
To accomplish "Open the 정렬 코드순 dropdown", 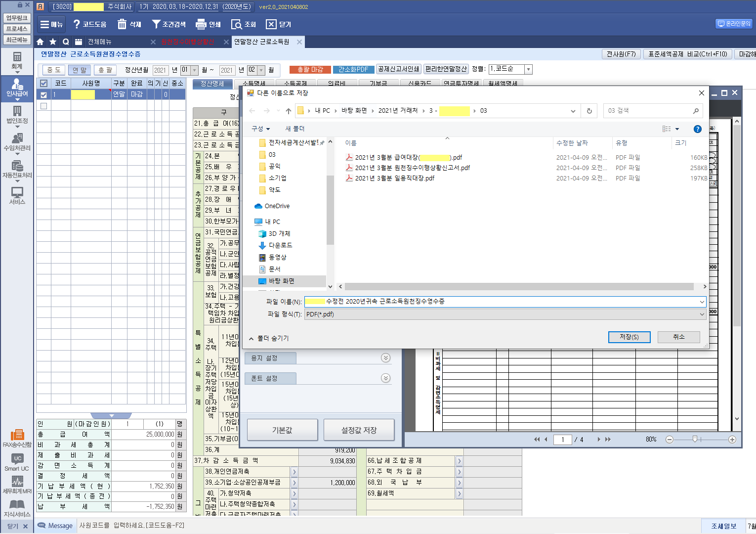I will coord(528,69).
